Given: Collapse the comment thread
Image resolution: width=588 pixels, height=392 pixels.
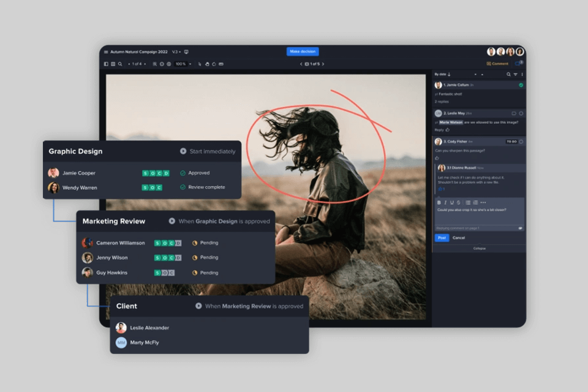Looking at the screenshot, I should point(479,248).
